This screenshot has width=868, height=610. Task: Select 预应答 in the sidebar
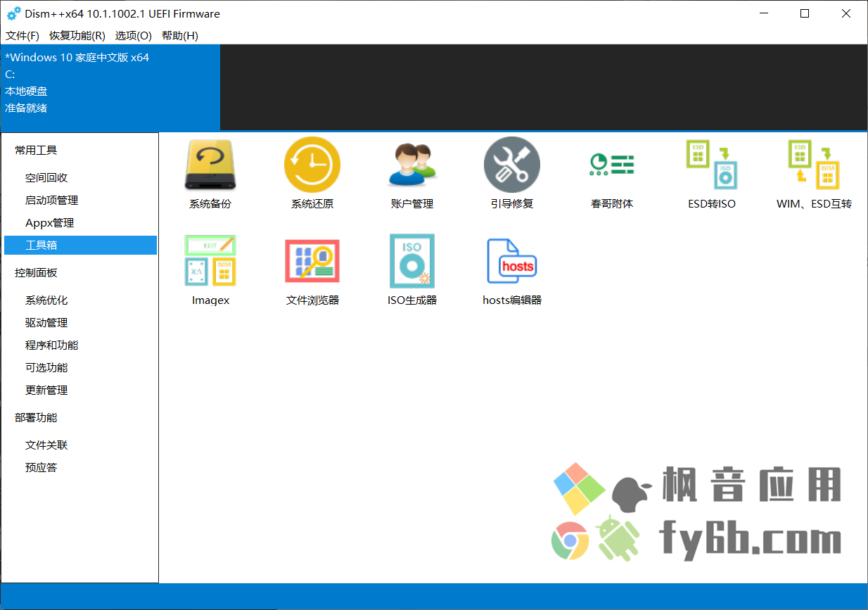[80, 468]
